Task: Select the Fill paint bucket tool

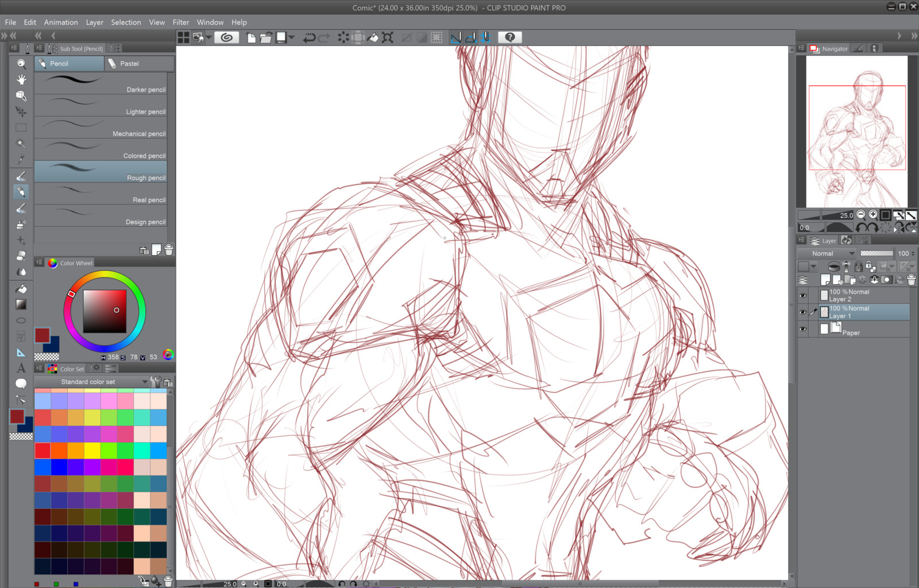Action: [x=21, y=288]
